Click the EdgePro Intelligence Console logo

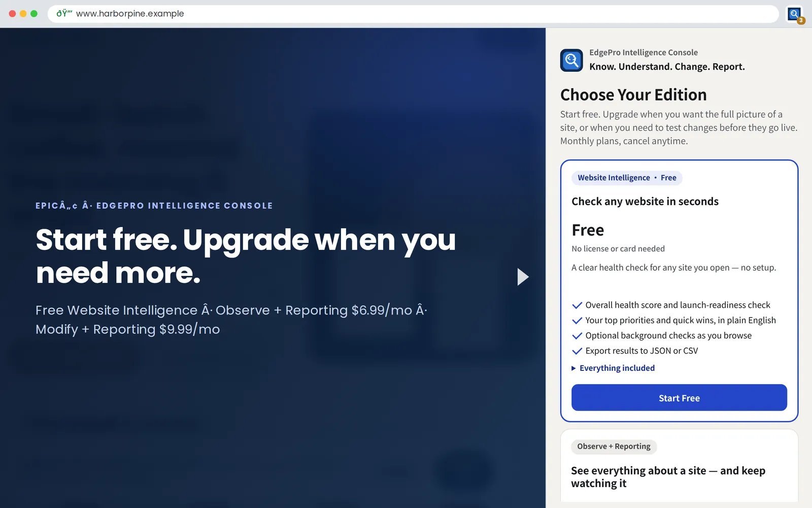pyautogui.click(x=571, y=60)
